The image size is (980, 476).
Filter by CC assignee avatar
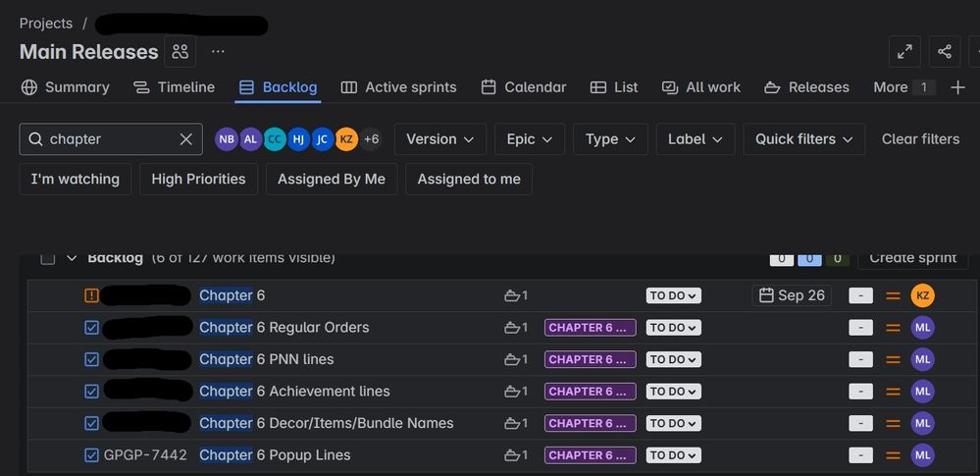275,138
